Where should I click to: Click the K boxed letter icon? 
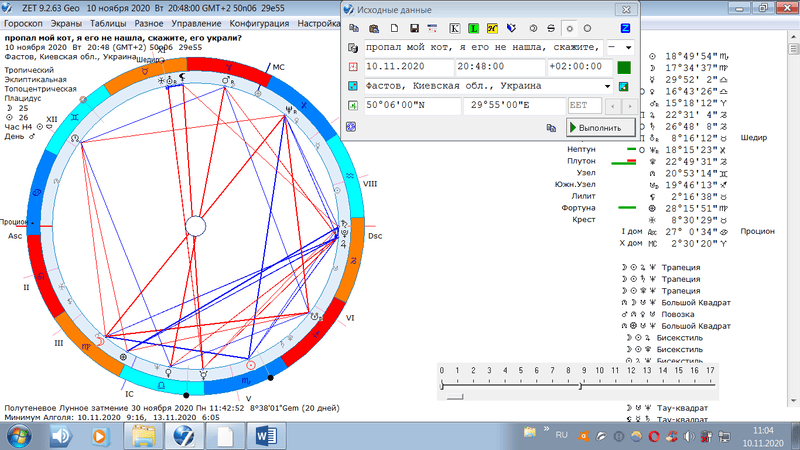click(x=456, y=28)
